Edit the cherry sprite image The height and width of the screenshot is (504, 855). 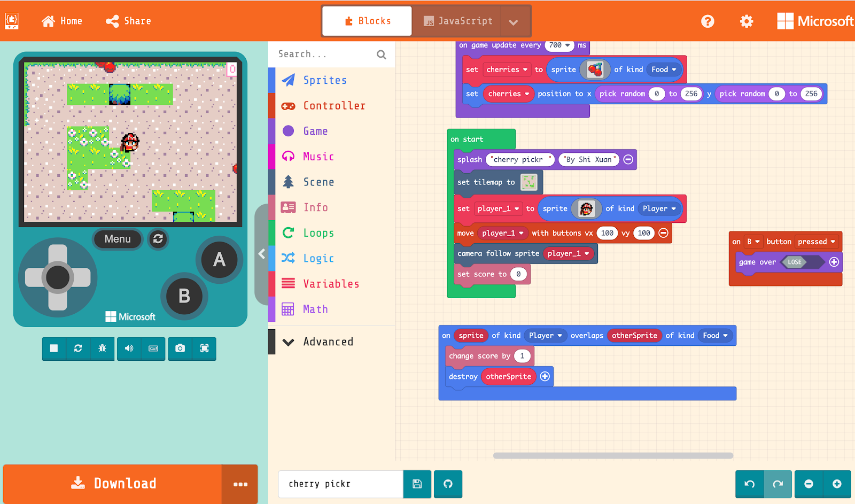595,69
